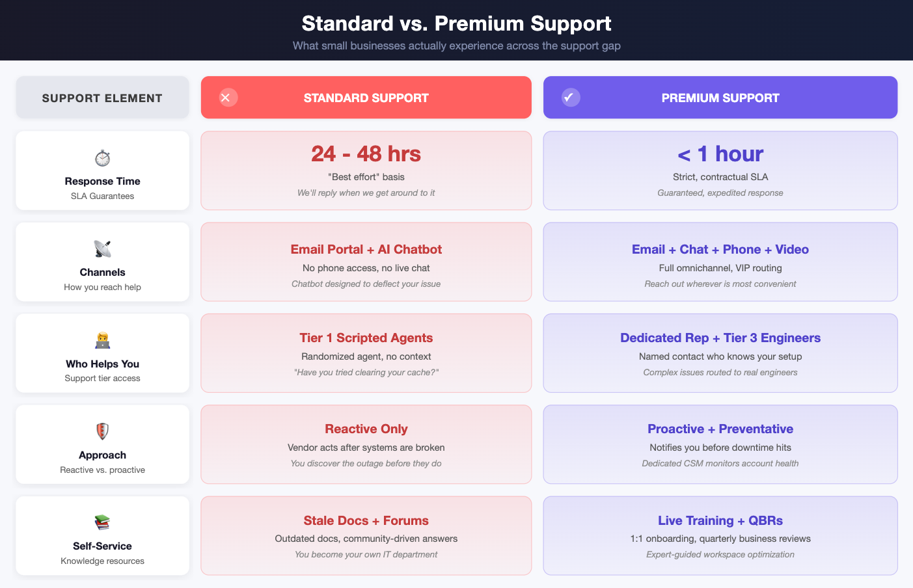Click the Support Element header label
The height and width of the screenshot is (588, 913).
pyautogui.click(x=102, y=98)
